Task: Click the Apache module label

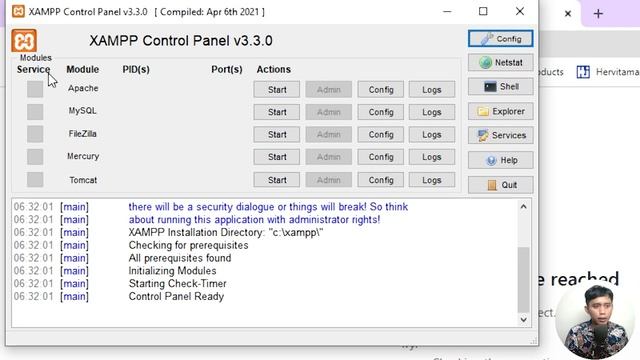Action: pos(83,88)
